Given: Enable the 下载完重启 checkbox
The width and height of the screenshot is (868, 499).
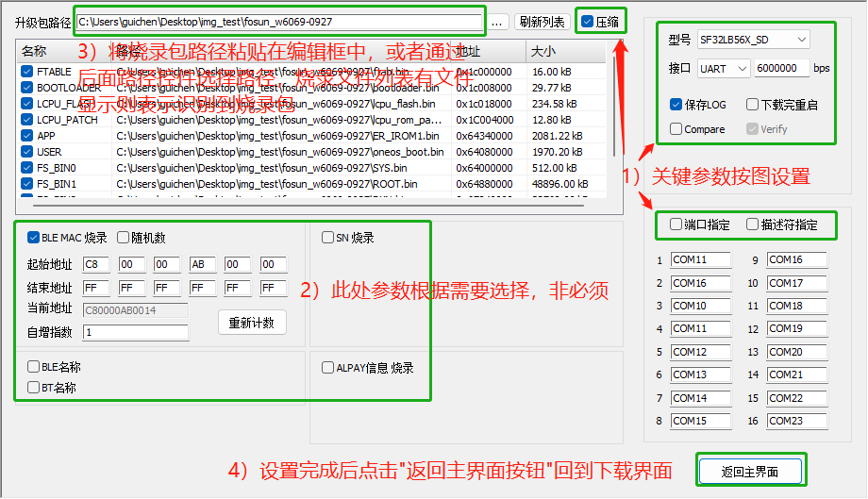Looking at the screenshot, I should (x=753, y=105).
